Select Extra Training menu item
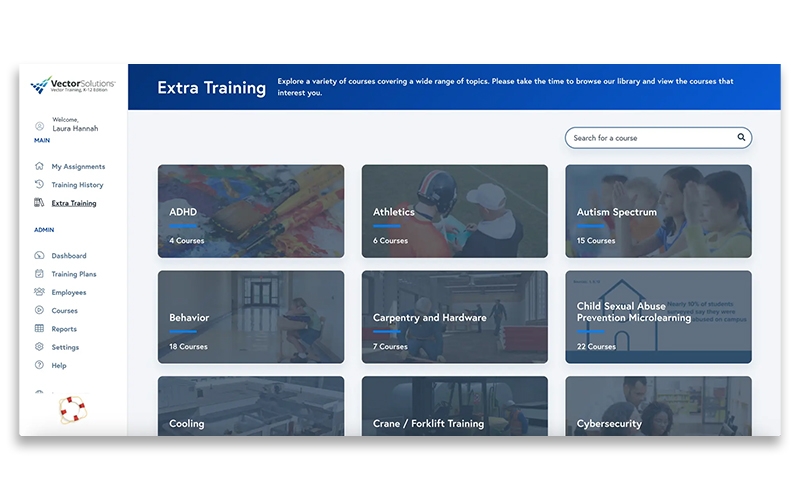This screenshot has width=800, height=500. [73, 203]
